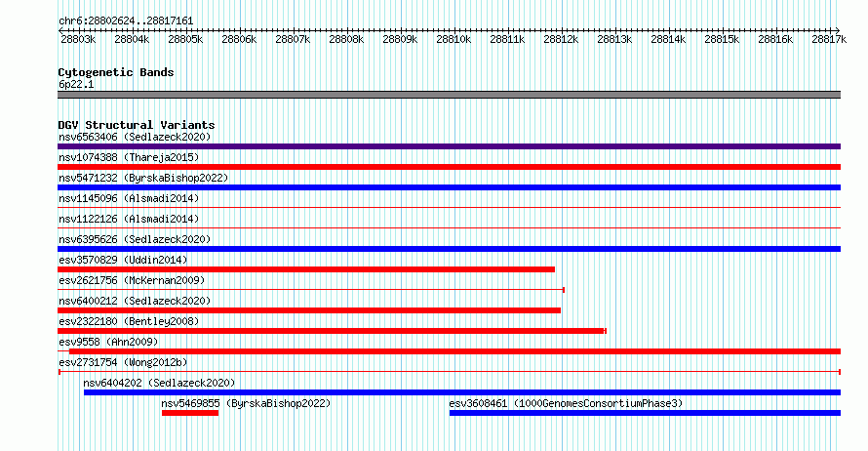
Task: Select the dark purple nsv6563406 variant bar
Action: coord(449,146)
